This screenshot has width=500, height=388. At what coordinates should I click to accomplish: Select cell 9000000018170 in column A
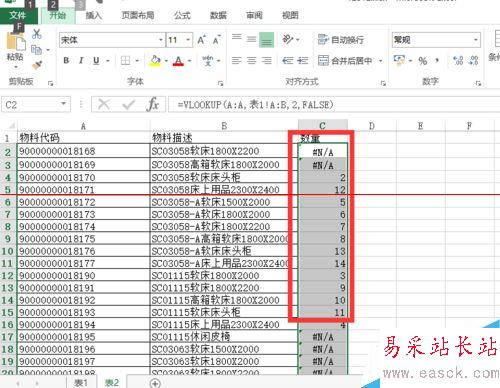83,177
